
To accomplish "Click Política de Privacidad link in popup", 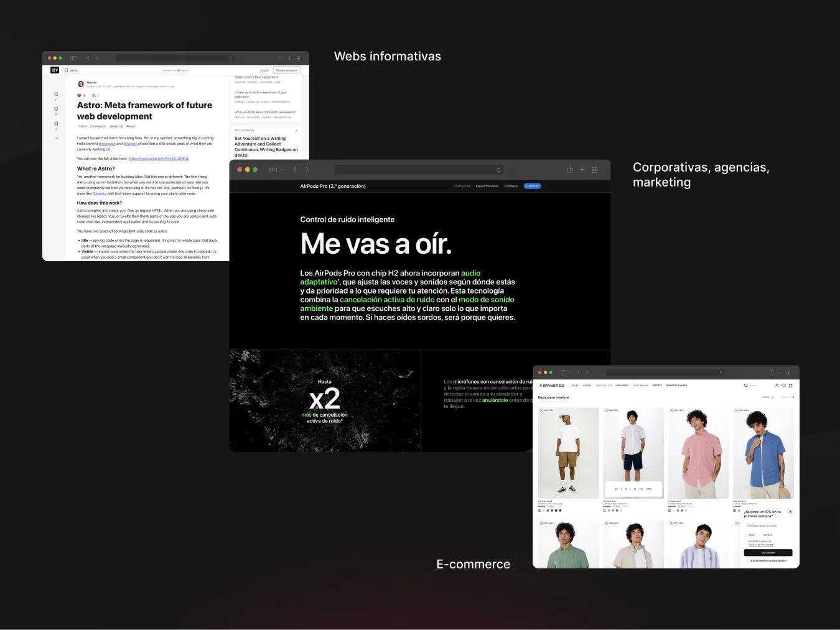I will (761, 545).
